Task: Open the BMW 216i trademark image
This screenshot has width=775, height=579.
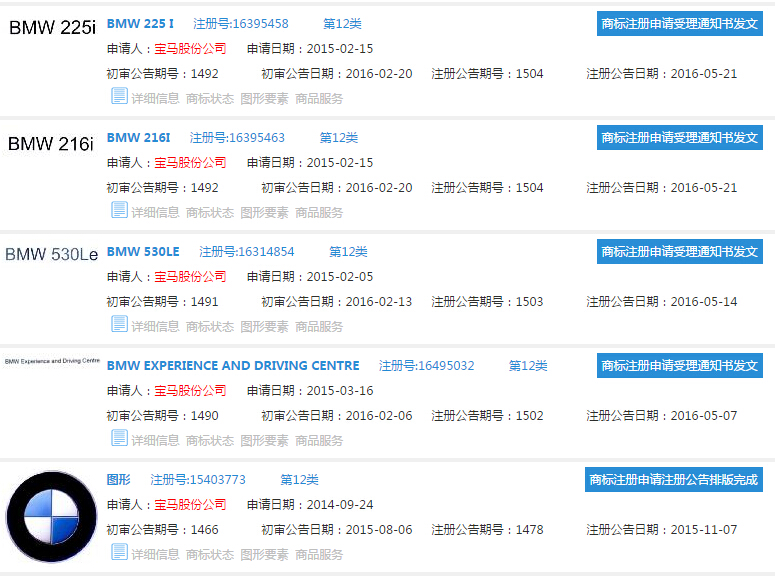Action: pyautogui.click(x=51, y=144)
